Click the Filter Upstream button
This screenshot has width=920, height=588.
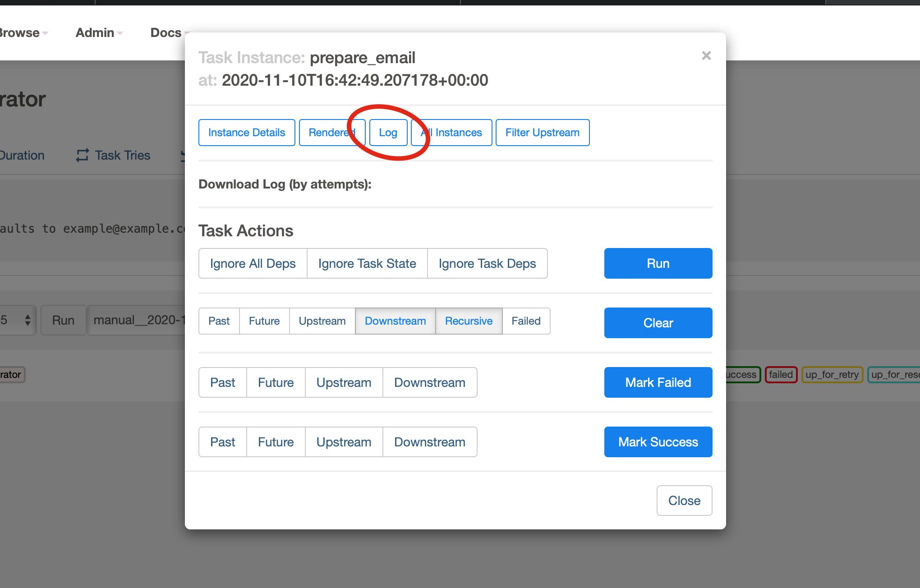pyautogui.click(x=543, y=133)
